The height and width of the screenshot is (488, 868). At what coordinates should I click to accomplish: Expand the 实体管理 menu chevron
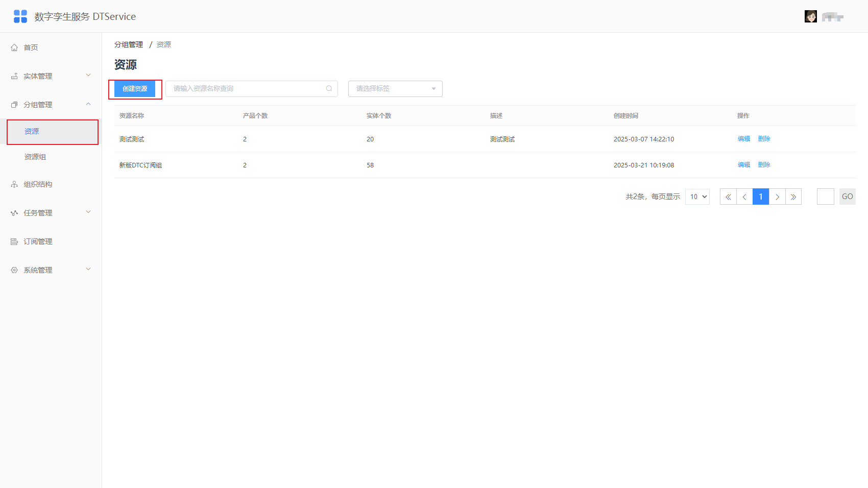[x=88, y=76]
